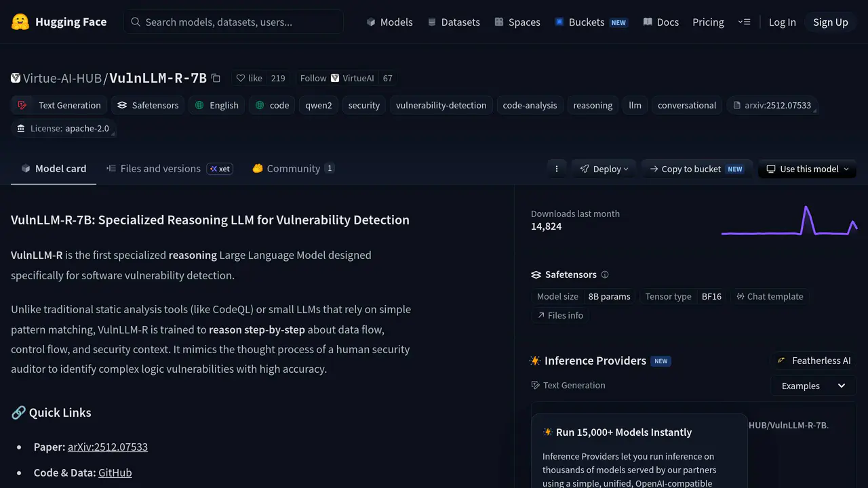
Task: Open Models in the navigation bar
Action: [x=389, y=22]
